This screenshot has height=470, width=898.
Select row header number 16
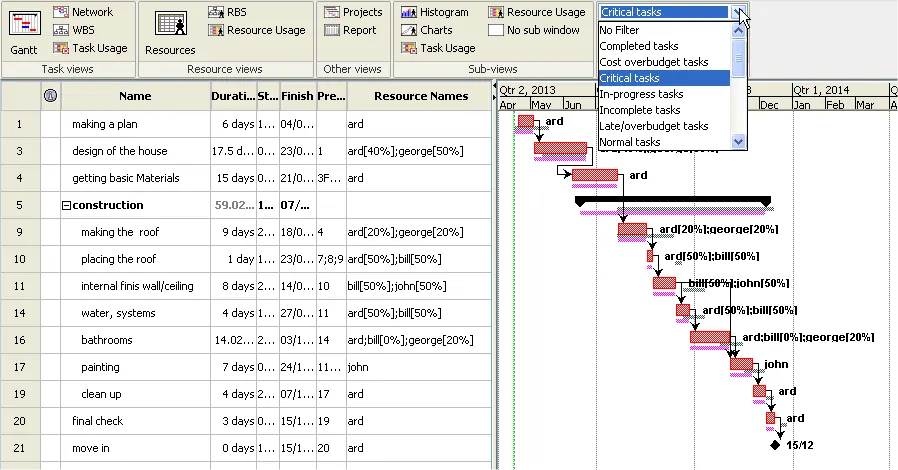20,340
